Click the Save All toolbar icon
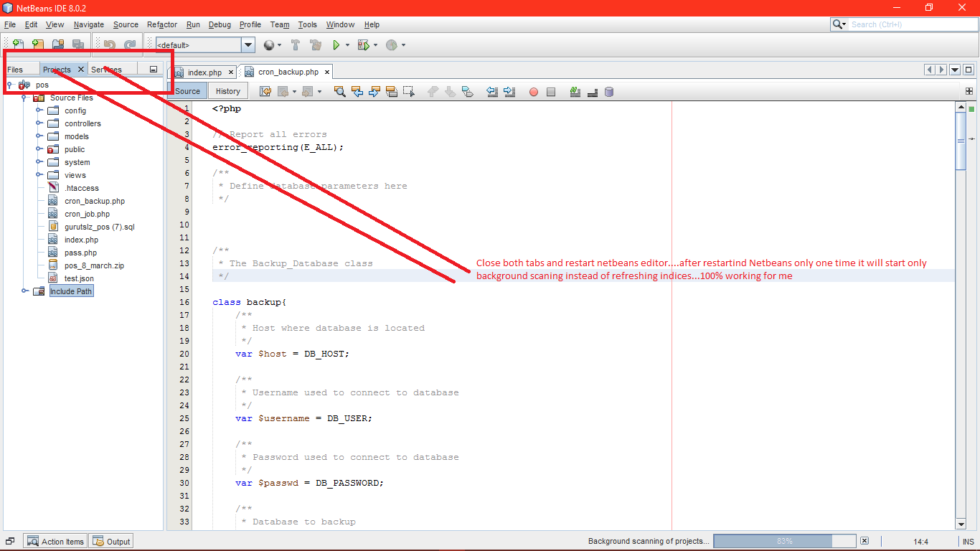The width and height of the screenshot is (980, 551). point(78,44)
